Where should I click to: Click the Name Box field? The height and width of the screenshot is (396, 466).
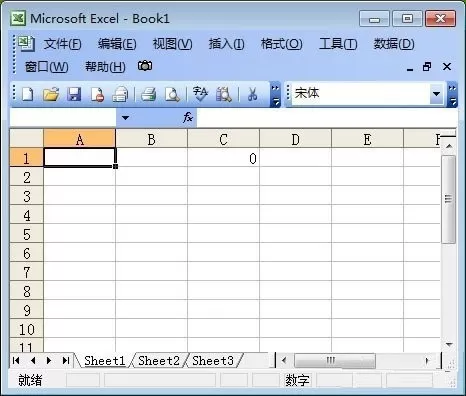pyautogui.click(x=63, y=118)
